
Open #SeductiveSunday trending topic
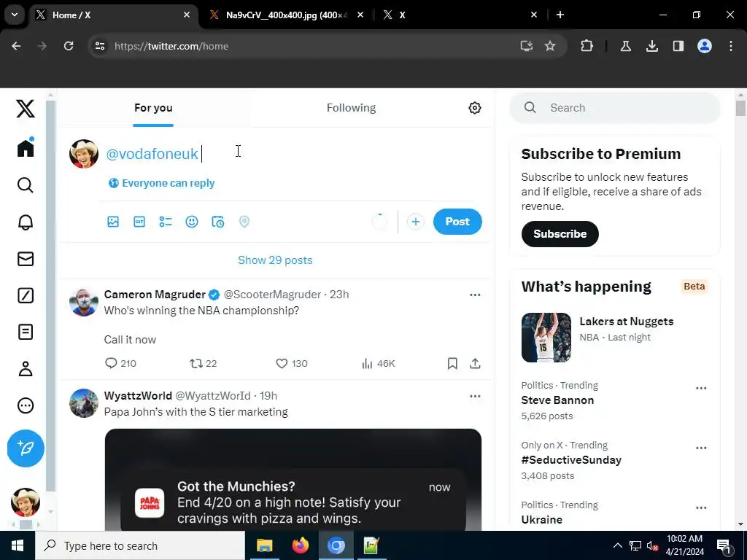(571, 460)
